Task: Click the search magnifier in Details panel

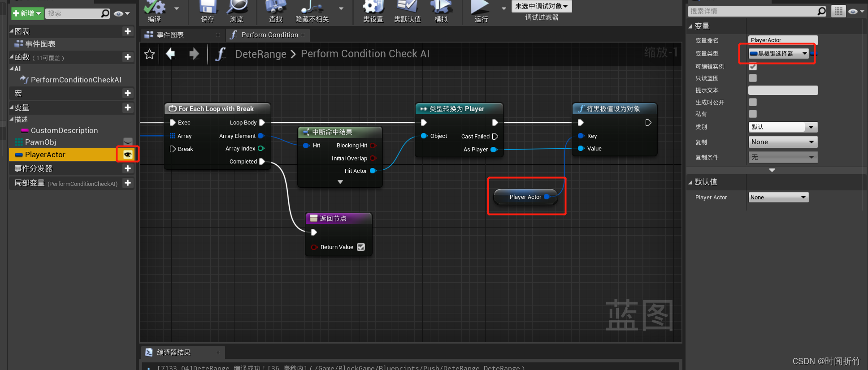Action: 821,11
